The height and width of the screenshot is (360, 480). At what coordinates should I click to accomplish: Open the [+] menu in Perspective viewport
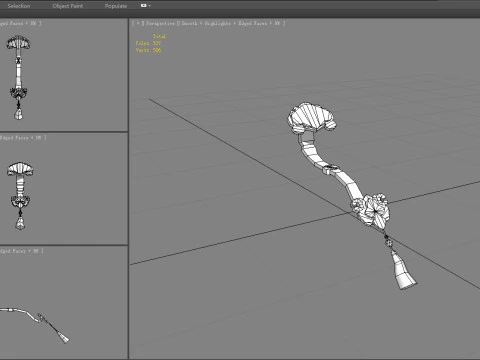tap(138, 23)
